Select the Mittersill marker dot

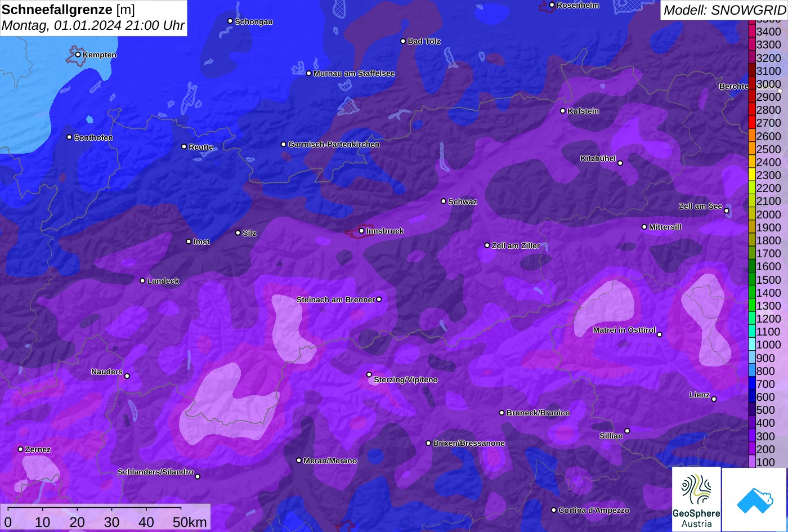644,227
